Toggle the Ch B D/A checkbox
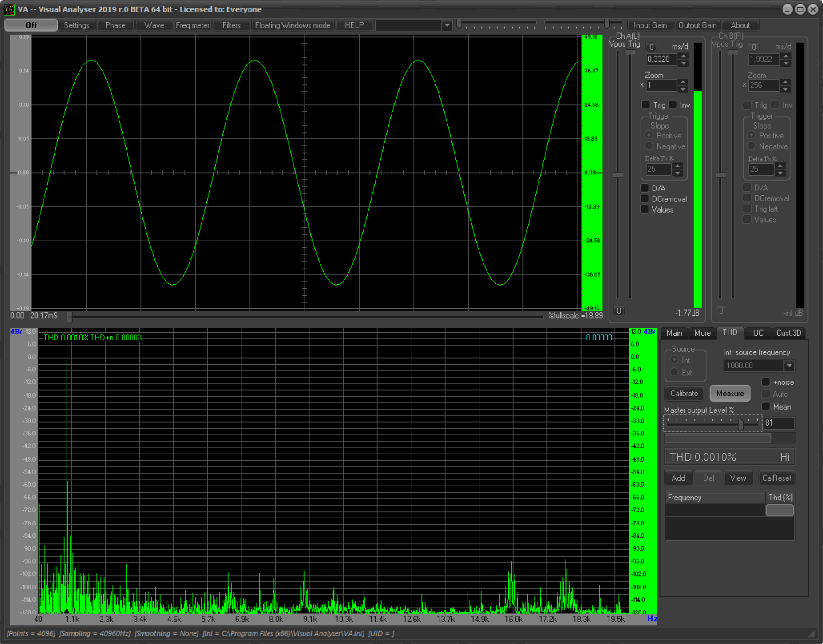Image resolution: width=823 pixels, height=644 pixels. coord(747,187)
